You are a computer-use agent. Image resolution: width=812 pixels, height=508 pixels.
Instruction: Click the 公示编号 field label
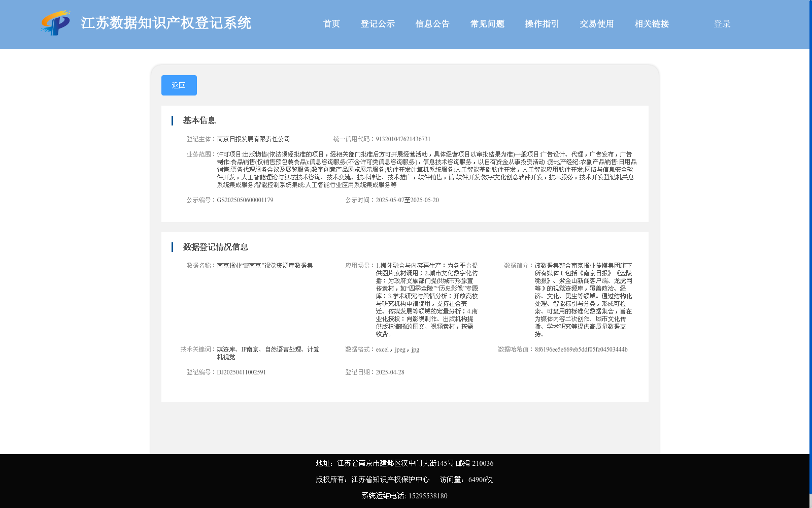(x=201, y=200)
